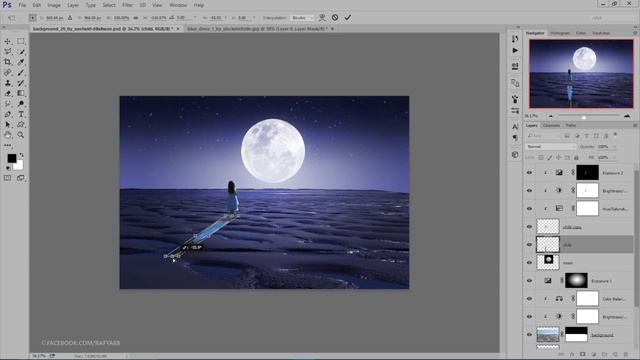Switch to the Histogram tab
The height and width of the screenshot is (360, 640).
click(560, 33)
